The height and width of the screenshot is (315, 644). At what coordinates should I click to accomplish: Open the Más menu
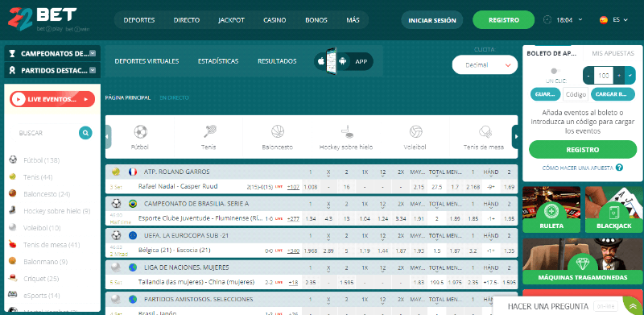pyautogui.click(x=353, y=20)
